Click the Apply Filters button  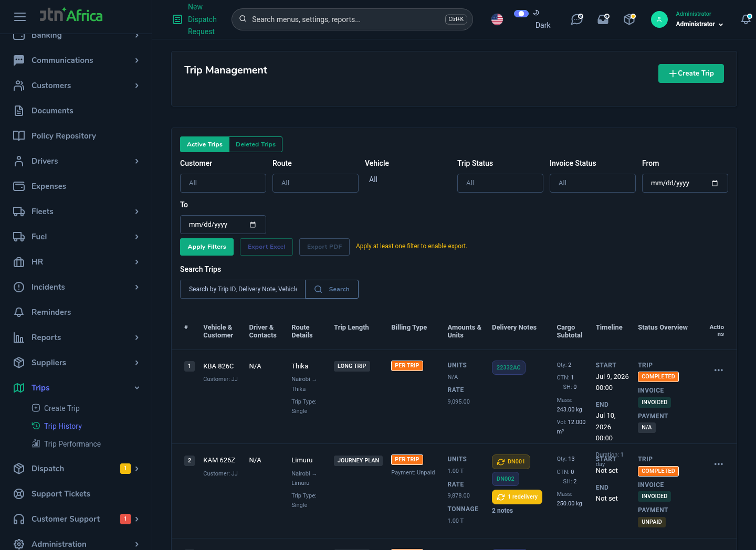click(207, 247)
